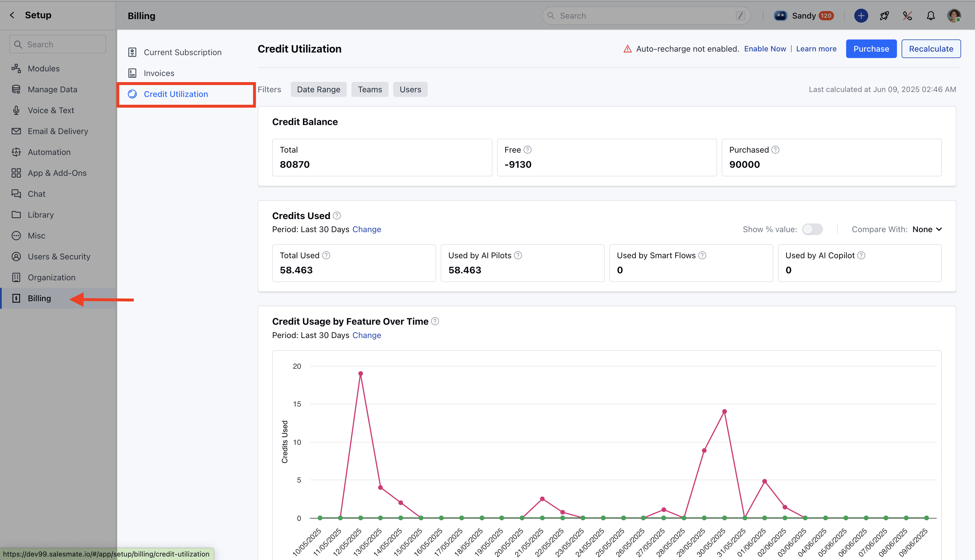975x560 pixels.
Task: Open the Manage Data database icon
Action: click(16, 89)
